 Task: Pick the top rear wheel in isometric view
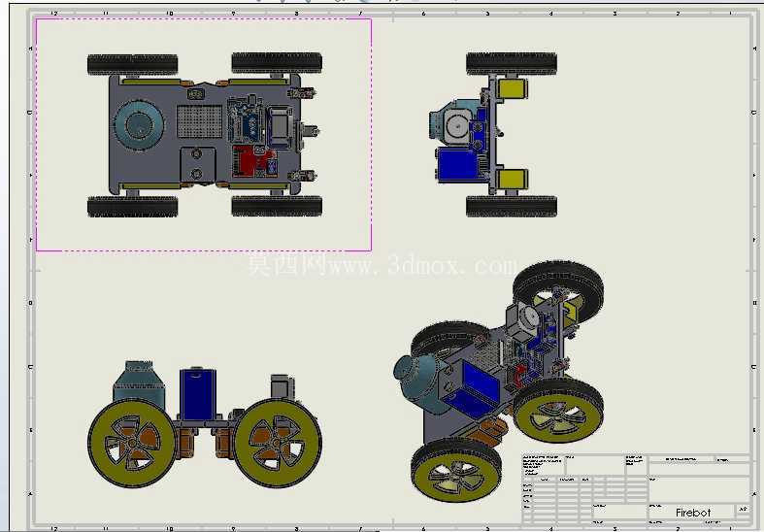pos(558,293)
